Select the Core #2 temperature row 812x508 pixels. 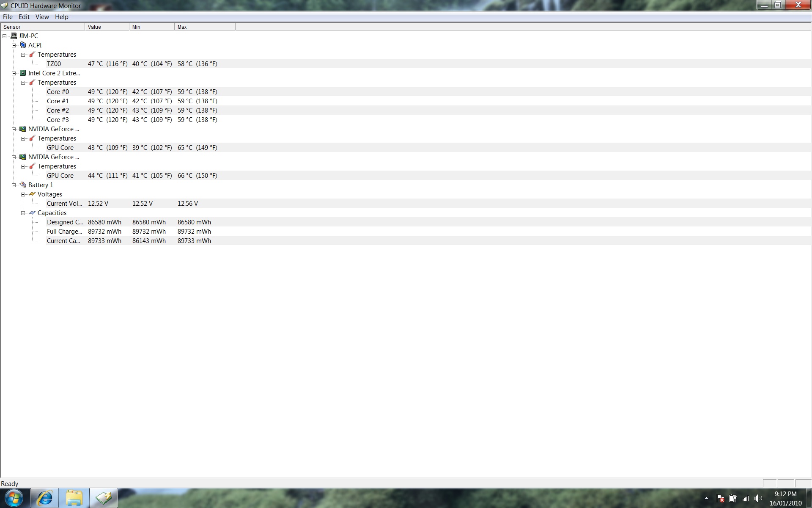428,110
